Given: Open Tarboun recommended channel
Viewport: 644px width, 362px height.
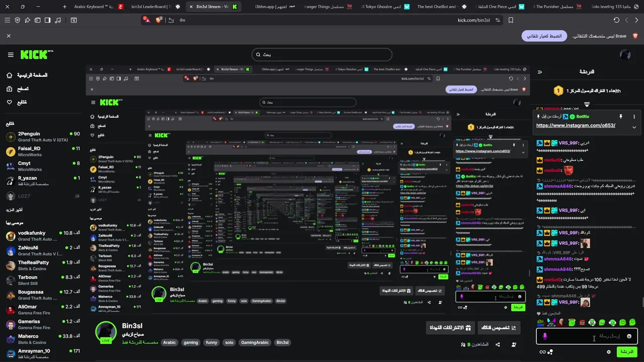Looking at the screenshot, I should 43,280.
